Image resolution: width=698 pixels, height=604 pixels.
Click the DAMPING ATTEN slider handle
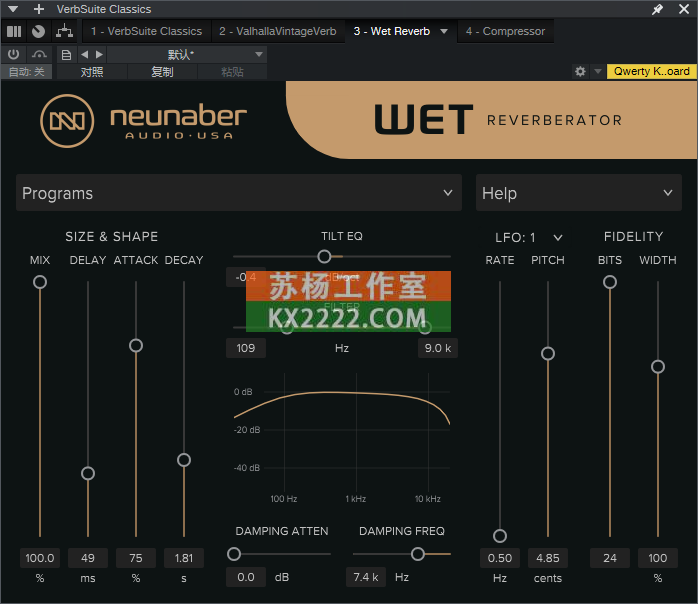pyautogui.click(x=234, y=554)
